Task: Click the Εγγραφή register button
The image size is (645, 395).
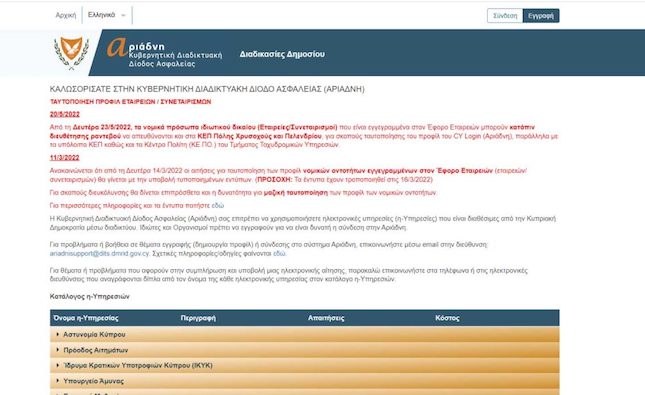Action: point(541,16)
